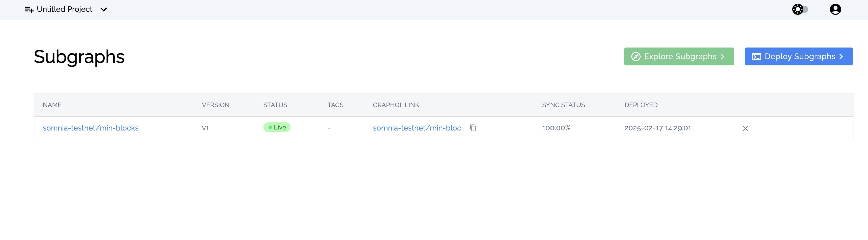Click the 100.00% sync status value
The width and height of the screenshot is (868, 240).
(x=556, y=128)
